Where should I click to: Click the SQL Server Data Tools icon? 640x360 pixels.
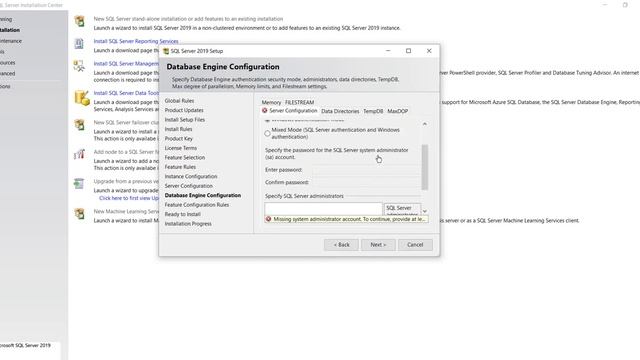point(82,98)
